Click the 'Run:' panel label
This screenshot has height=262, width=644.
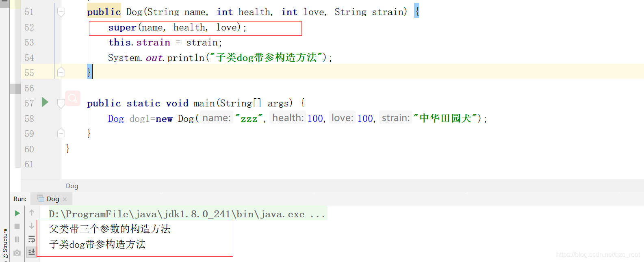tap(20, 199)
